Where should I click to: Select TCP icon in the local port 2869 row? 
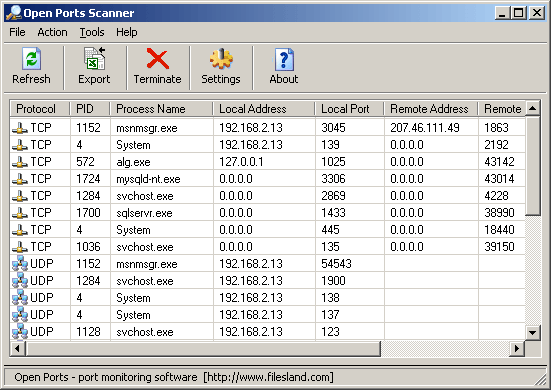pos(20,196)
